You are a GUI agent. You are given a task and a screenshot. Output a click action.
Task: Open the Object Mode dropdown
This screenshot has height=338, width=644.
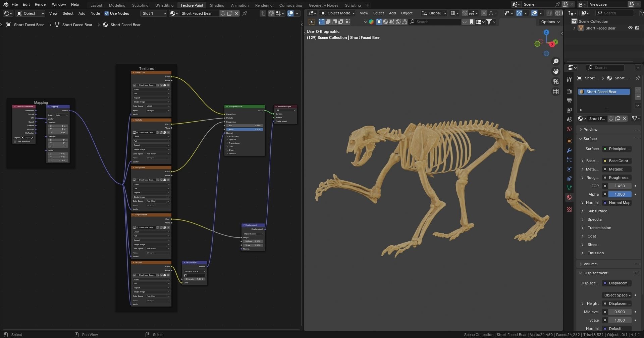point(338,13)
